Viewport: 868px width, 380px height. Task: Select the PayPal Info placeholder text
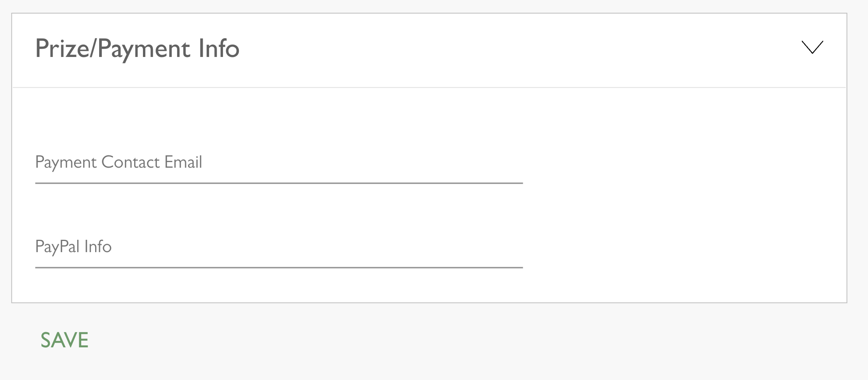[x=73, y=247]
